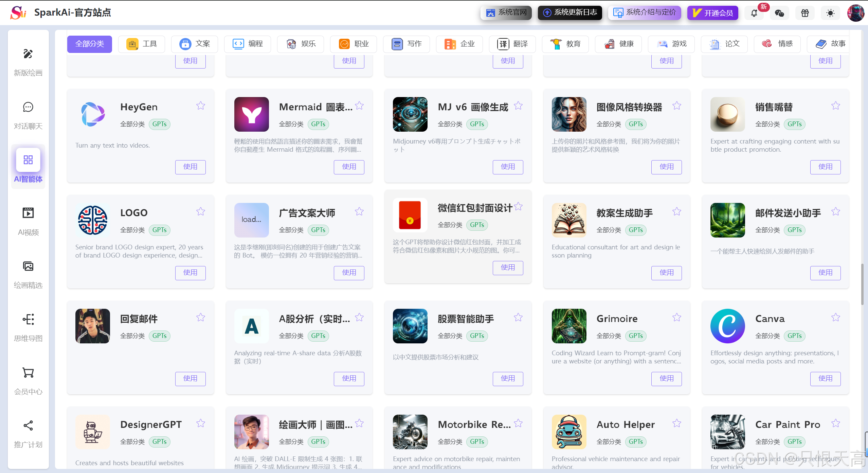This screenshot has width=868, height=473.
Task: Favorite HeyGen with its star
Action: pos(201,106)
